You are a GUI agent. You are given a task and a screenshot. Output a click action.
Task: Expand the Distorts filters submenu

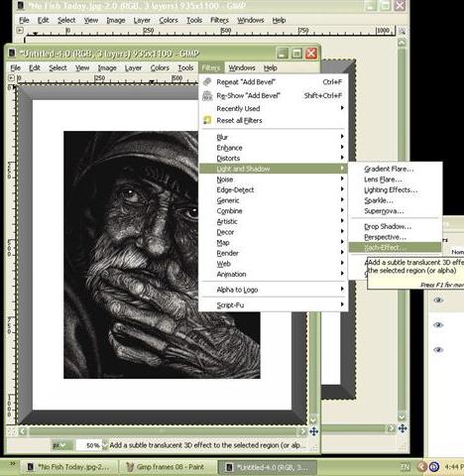274,158
